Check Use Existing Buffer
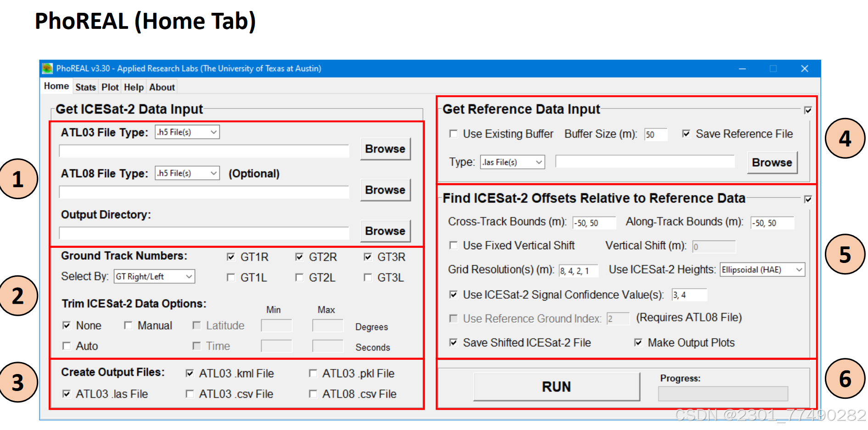 tap(454, 134)
